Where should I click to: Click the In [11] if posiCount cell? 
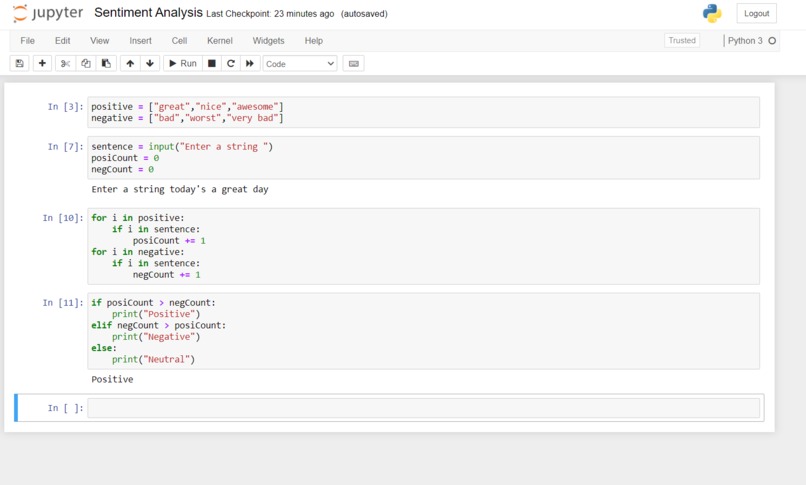tap(424, 331)
